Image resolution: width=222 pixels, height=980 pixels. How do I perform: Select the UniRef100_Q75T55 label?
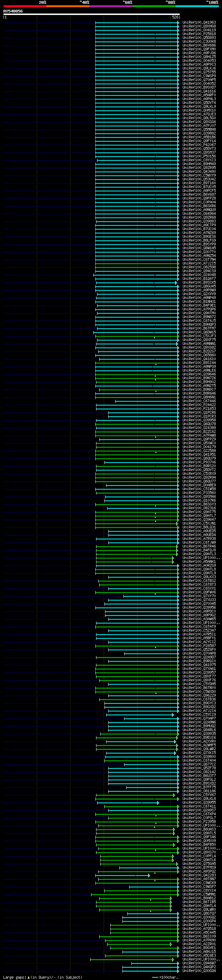pos(199,72)
